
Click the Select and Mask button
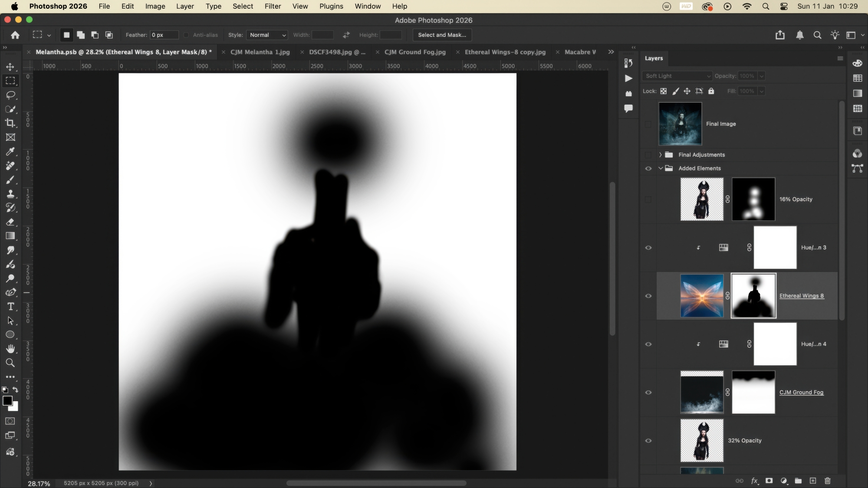point(442,35)
